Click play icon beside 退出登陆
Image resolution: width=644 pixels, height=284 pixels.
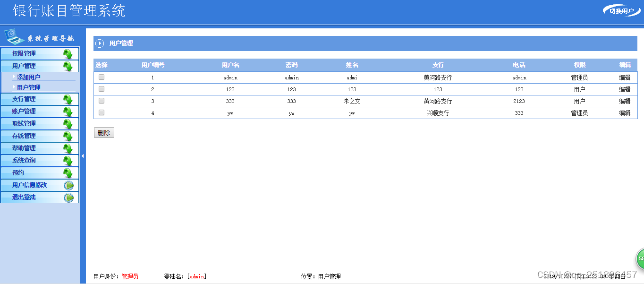pyautogui.click(x=69, y=198)
